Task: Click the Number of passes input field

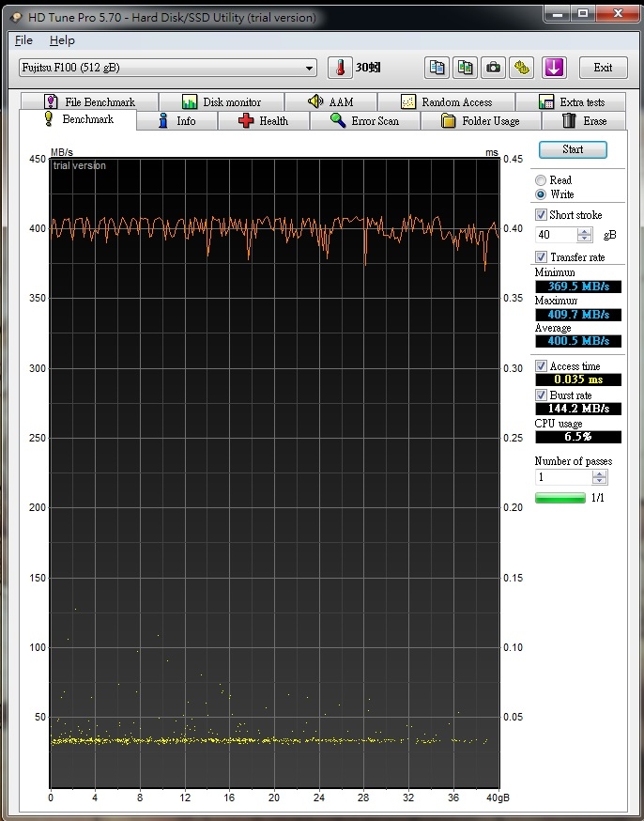Action: pos(563,477)
